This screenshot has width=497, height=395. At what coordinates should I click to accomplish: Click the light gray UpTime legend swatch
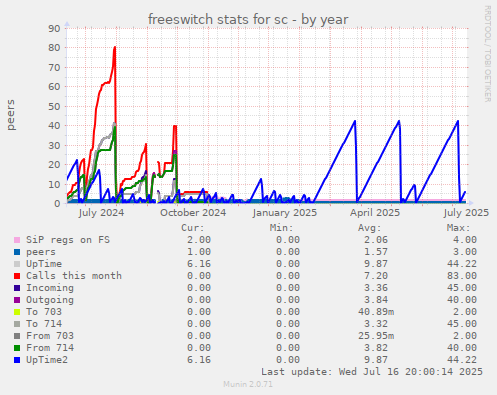(17, 264)
